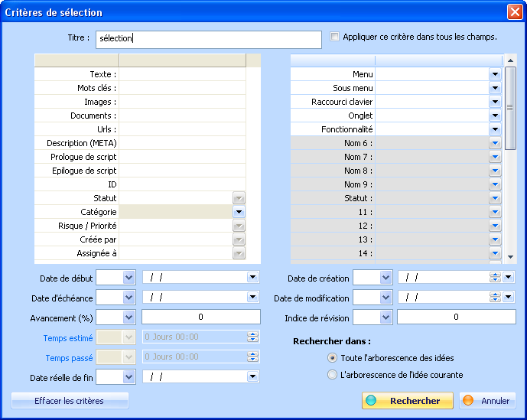Click the Documents input cell
This screenshot has height=420, width=527.
click(183, 116)
